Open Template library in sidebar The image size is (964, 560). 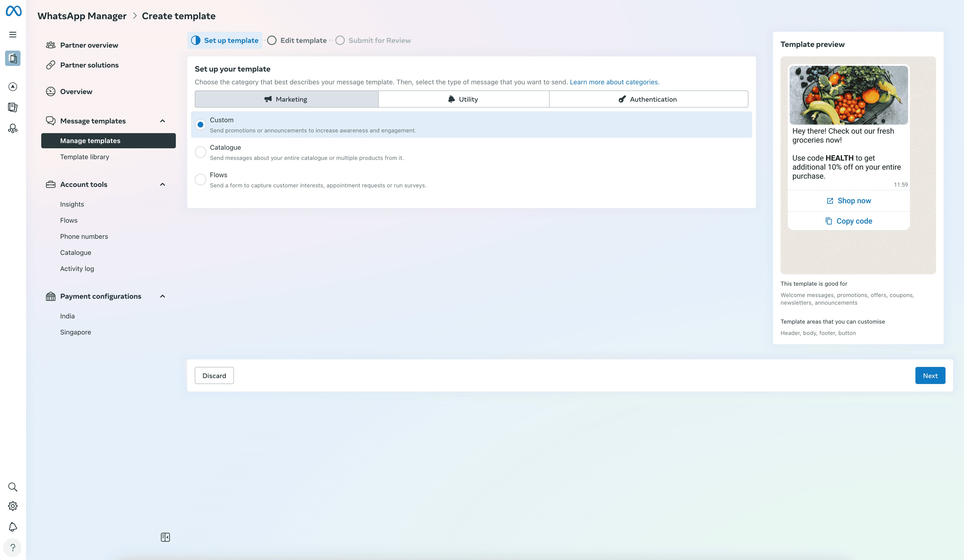(x=85, y=157)
